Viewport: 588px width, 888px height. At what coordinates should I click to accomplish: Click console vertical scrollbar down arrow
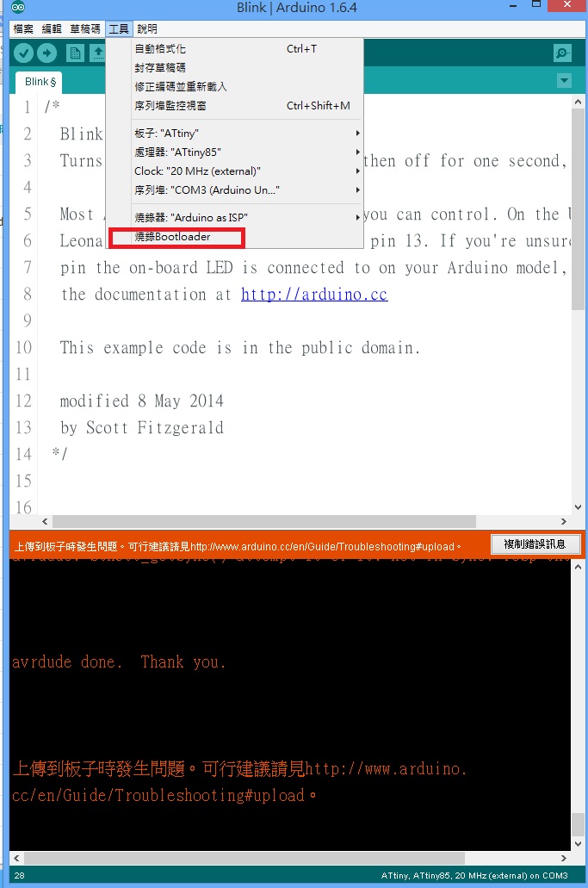pos(578,844)
